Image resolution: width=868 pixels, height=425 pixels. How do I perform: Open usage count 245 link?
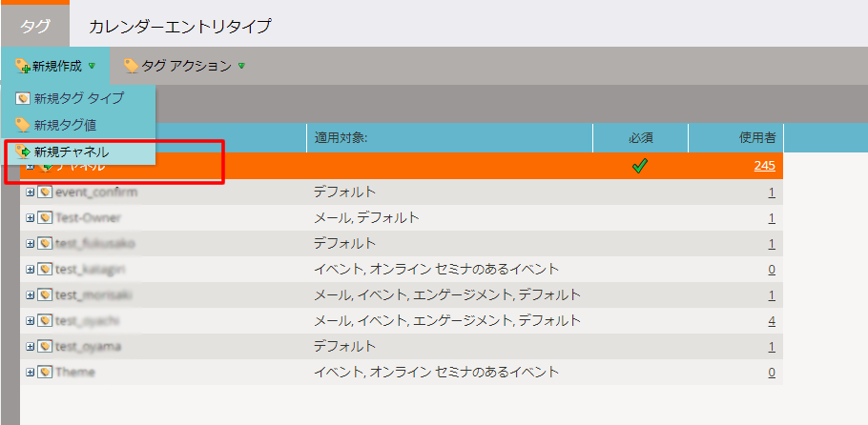pos(763,166)
